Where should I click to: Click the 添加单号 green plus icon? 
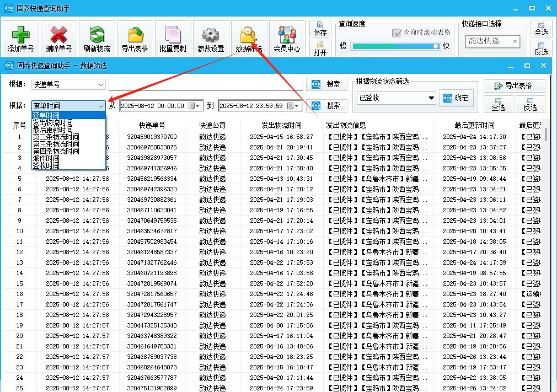point(20,35)
